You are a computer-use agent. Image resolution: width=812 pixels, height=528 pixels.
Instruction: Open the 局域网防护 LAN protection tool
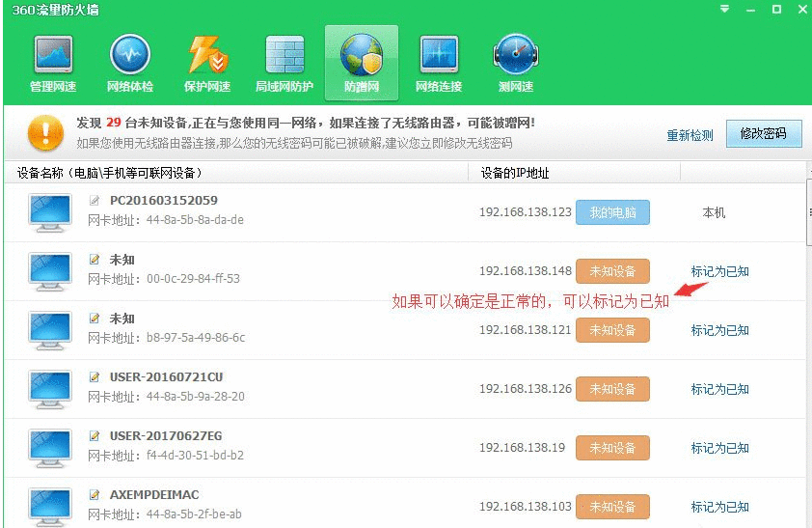pos(284,63)
